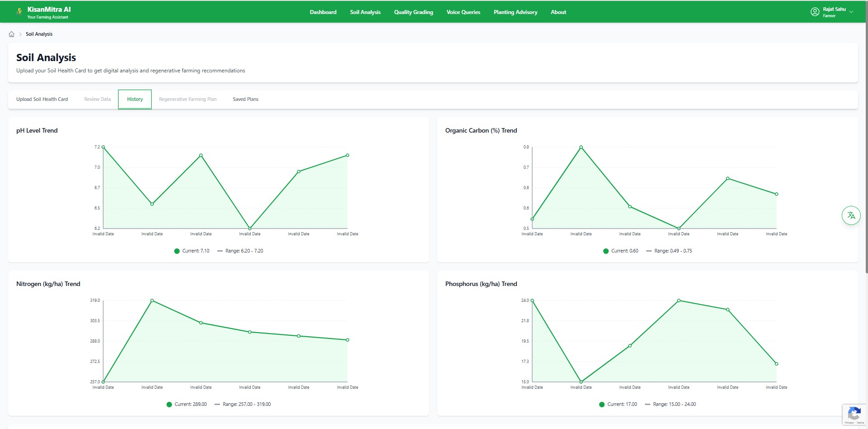Screen dimensions: 868x429
Task: Click the user profile avatar icon
Action: [815, 12]
